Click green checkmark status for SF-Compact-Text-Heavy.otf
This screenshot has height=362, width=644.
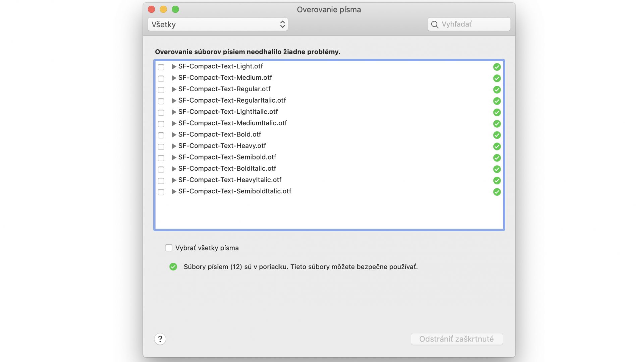[497, 146]
